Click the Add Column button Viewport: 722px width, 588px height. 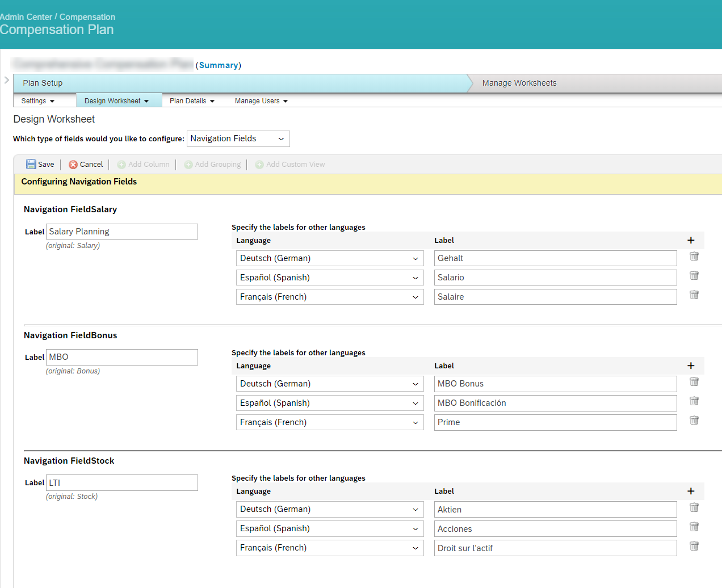143,165
